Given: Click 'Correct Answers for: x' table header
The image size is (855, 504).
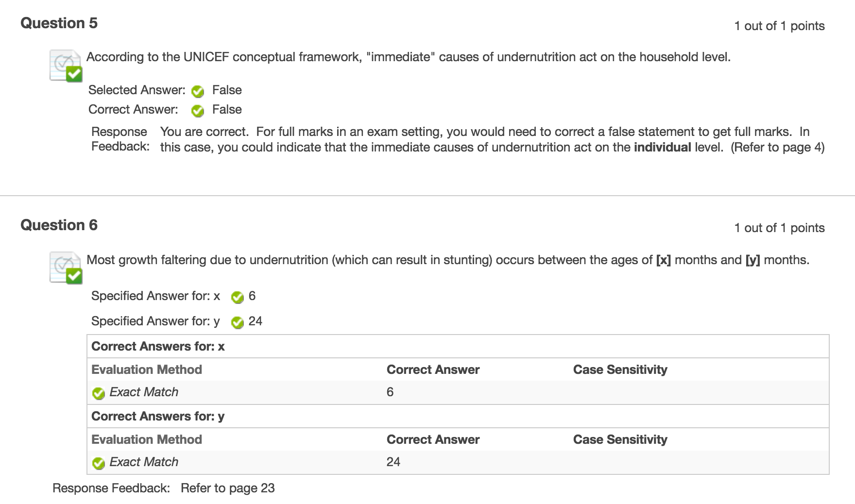Looking at the screenshot, I should pos(158,347).
